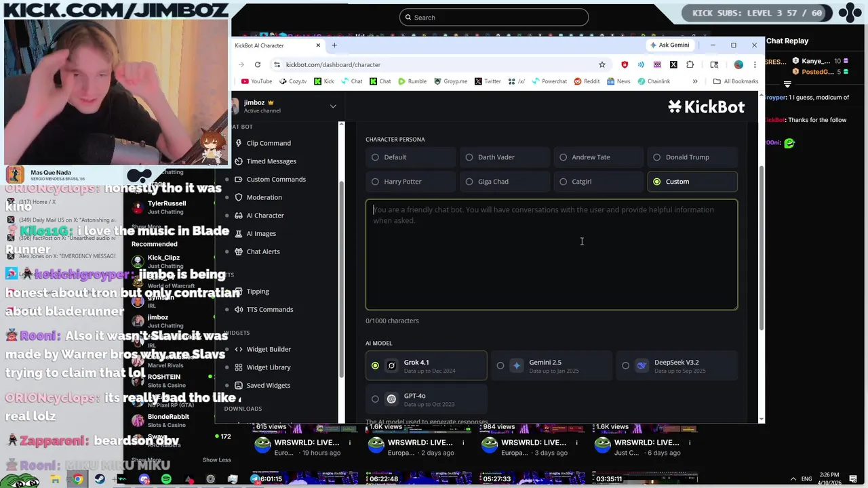Open Spotify from the taskbar
Image resolution: width=868 pixels, height=488 pixels.
[x=166, y=479]
